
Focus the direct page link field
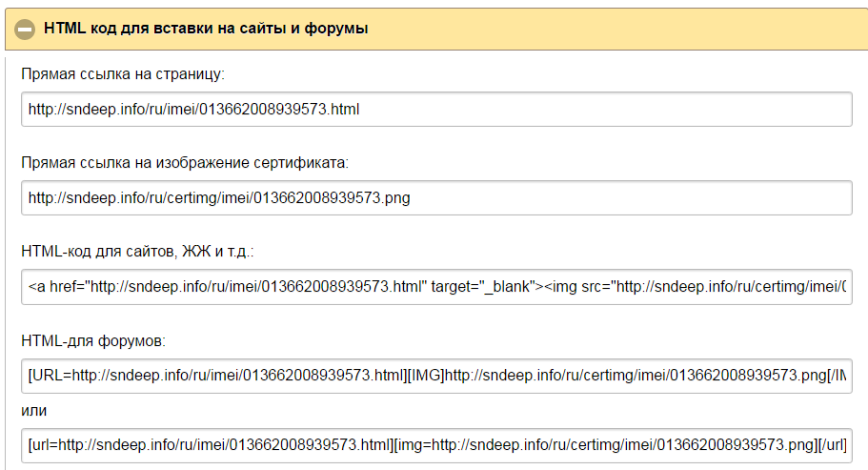435,109
